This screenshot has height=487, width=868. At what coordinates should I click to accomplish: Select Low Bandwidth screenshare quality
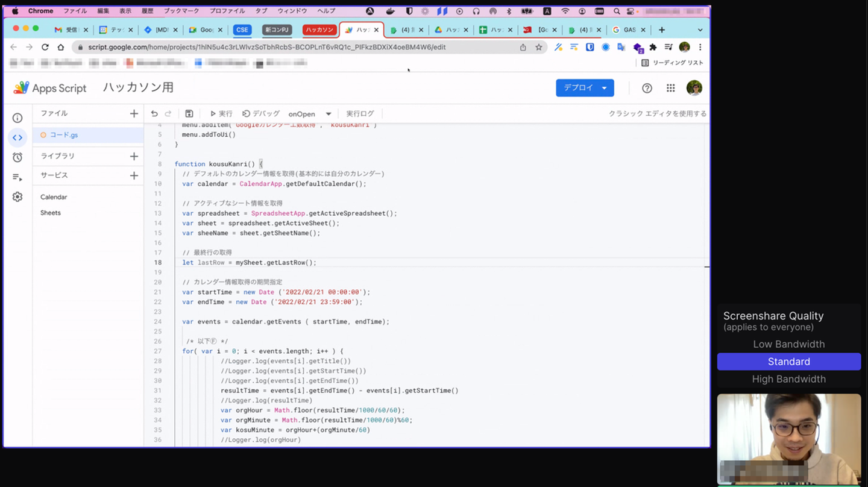click(x=788, y=344)
